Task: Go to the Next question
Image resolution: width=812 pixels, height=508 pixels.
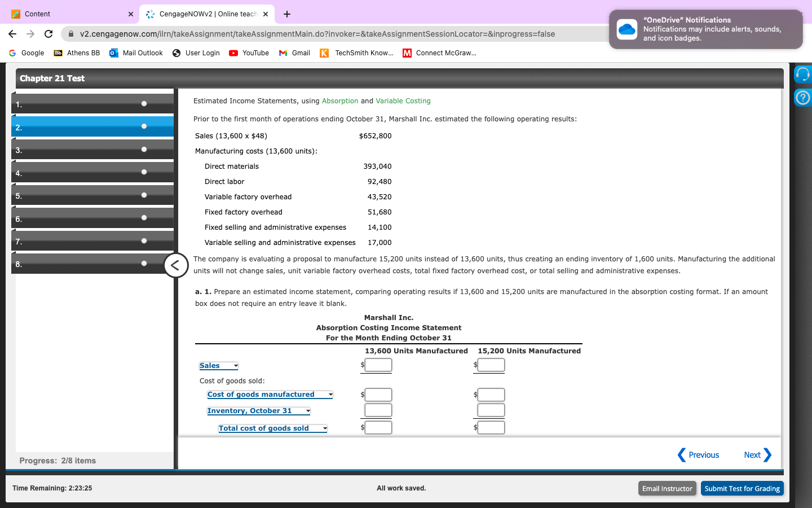Action: tap(757, 455)
